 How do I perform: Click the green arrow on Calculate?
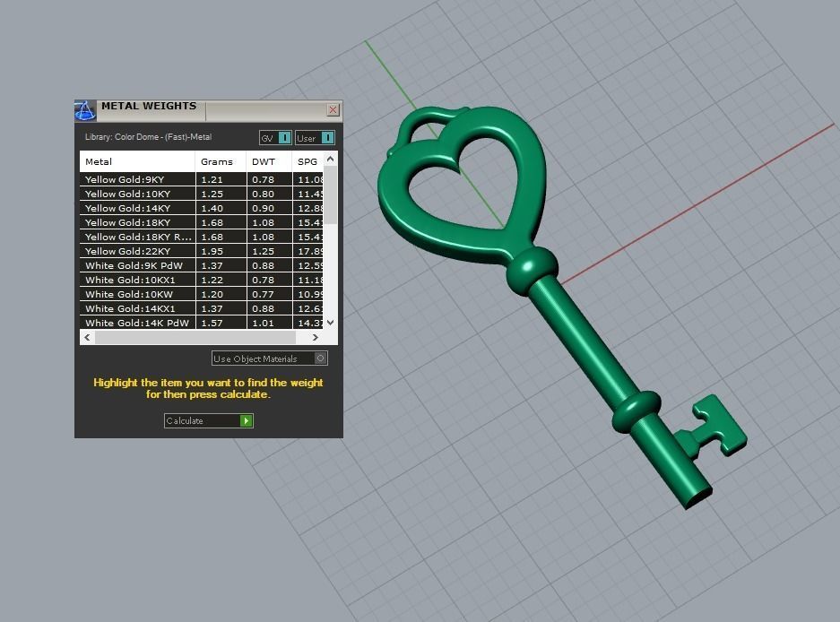click(246, 420)
